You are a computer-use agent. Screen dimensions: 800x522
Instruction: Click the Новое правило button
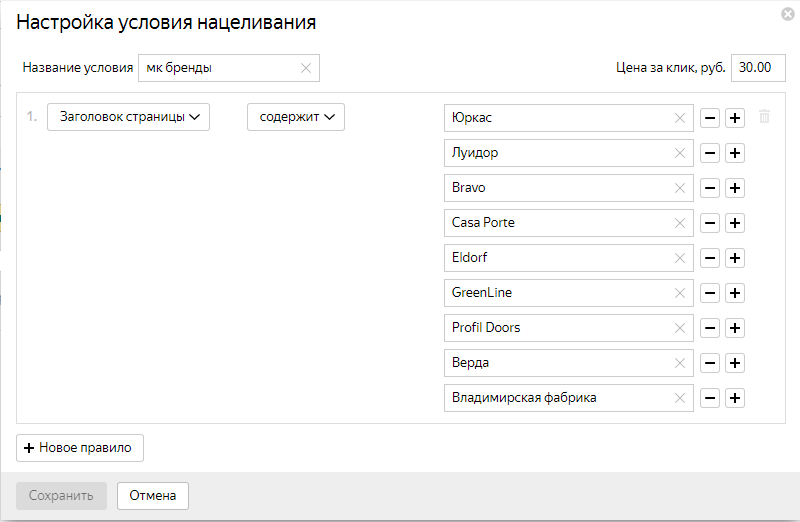tap(80, 448)
